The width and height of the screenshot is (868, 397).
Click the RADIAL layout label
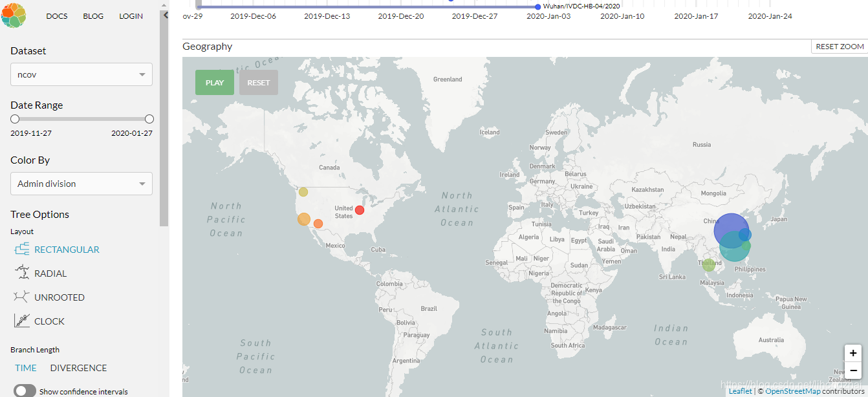point(50,274)
